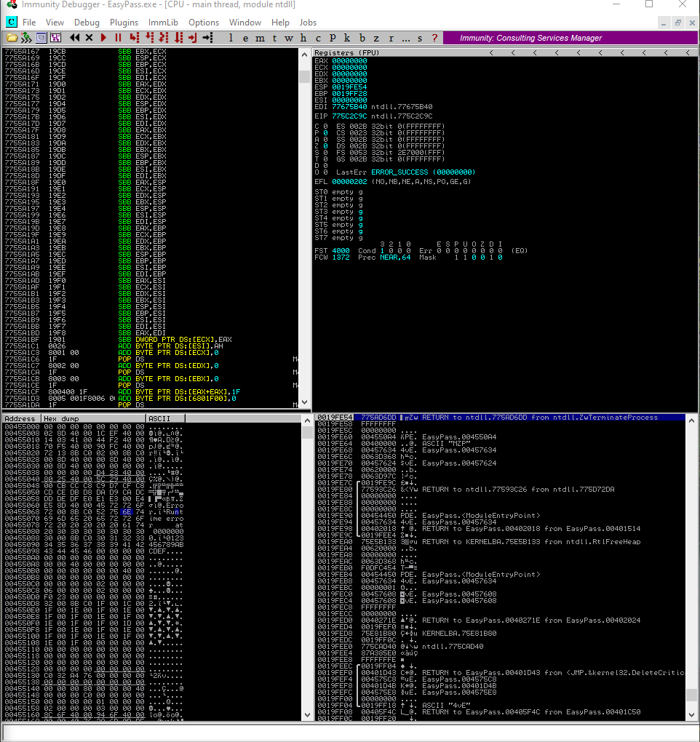This screenshot has width=700, height=742.
Task: Close the debugged program with X icon
Action: (x=89, y=38)
